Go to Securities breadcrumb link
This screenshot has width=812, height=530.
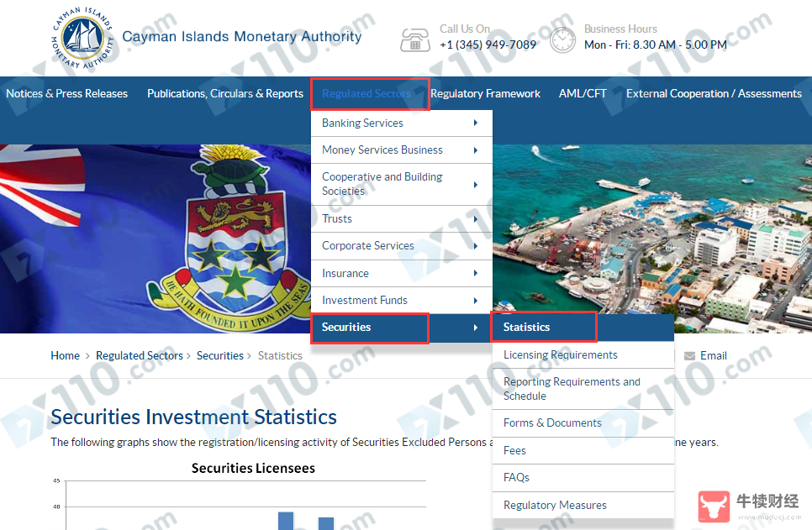coord(220,355)
